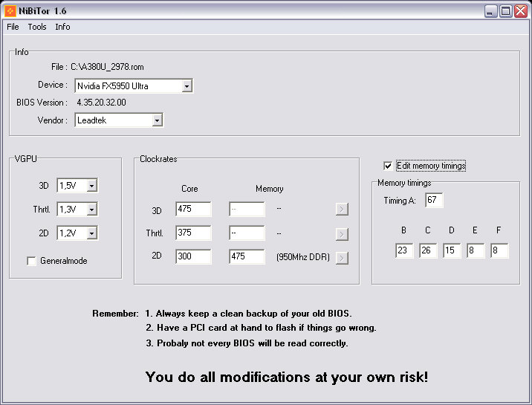Click the timing B field showing 23
This screenshot has width=532, height=405.
404,250
